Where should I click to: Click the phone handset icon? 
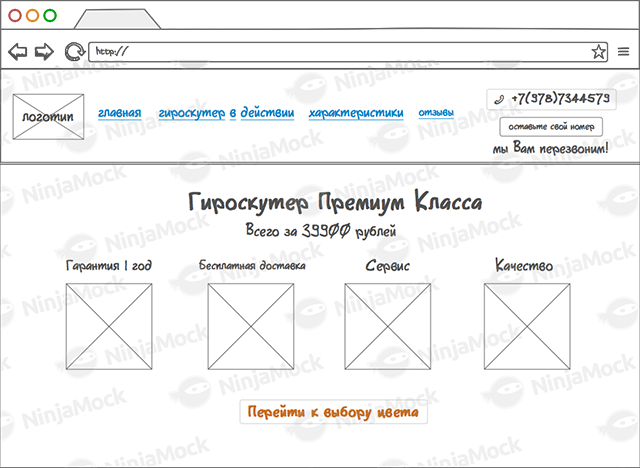[x=499, y=99]
